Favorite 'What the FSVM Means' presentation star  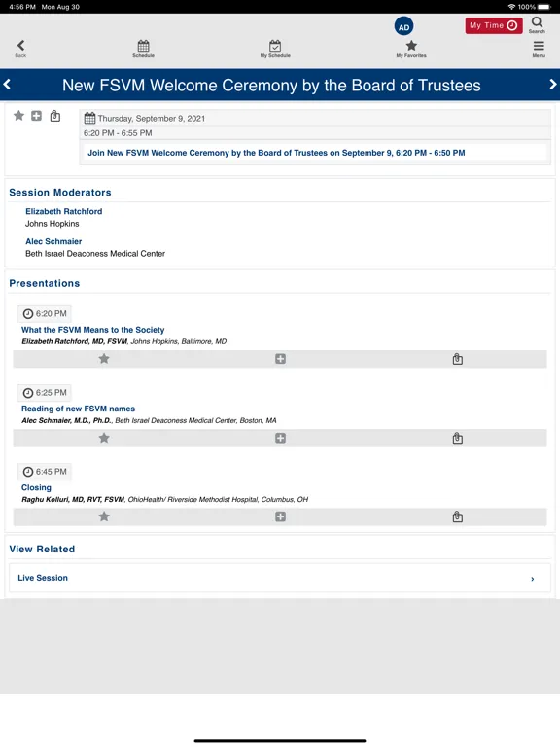click(x=104, y=359)
